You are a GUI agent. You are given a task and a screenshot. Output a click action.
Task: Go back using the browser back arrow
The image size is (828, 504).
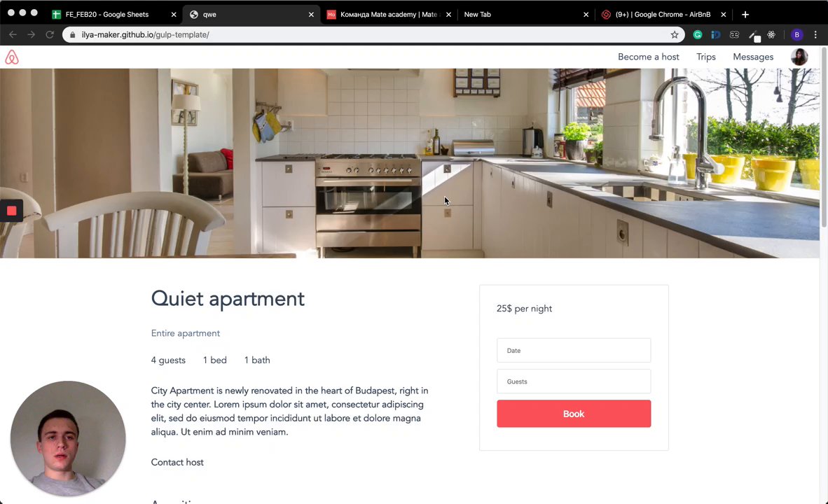coord(13,35)
